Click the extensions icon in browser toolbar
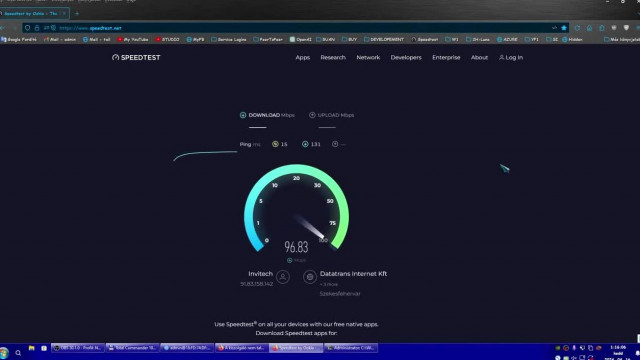 pyautogui.click(x=602, y=28)
